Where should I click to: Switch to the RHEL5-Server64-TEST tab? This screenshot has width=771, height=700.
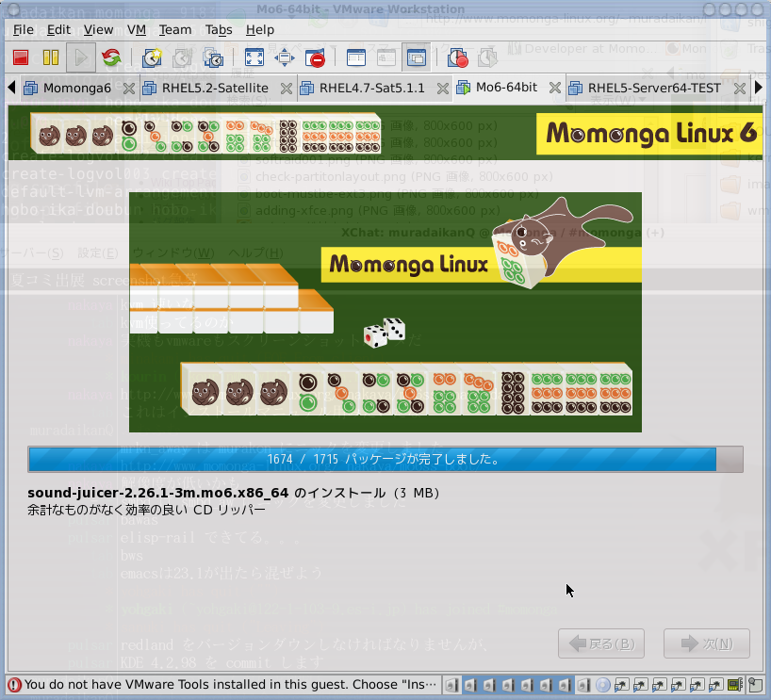click(x=654, y=88)
